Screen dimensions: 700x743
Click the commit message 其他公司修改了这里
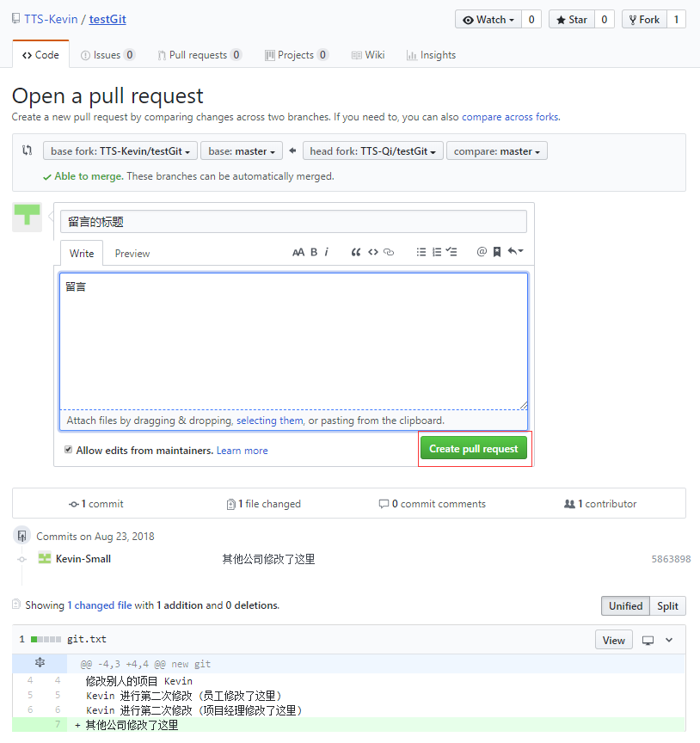[268, 559]
